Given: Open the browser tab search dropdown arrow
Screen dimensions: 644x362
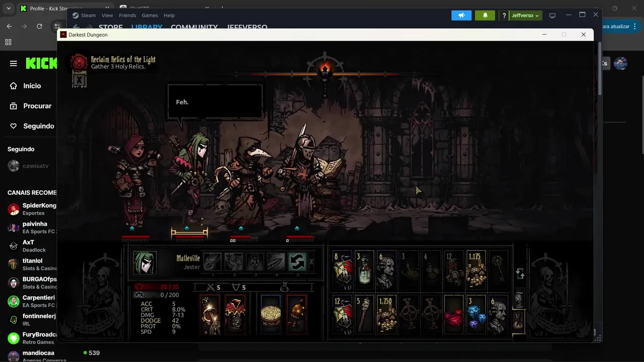Looking at the screenshot, I should click(9, 9).
